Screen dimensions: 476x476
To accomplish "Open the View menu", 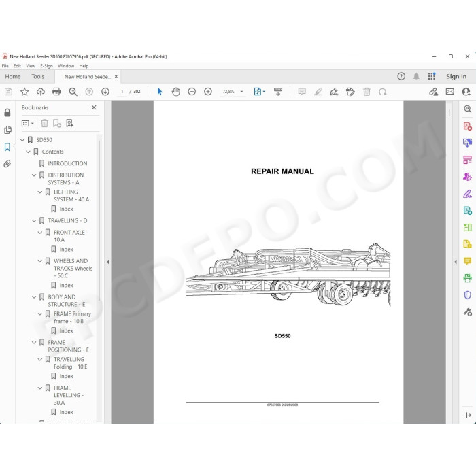I will (x=31, y=66).
